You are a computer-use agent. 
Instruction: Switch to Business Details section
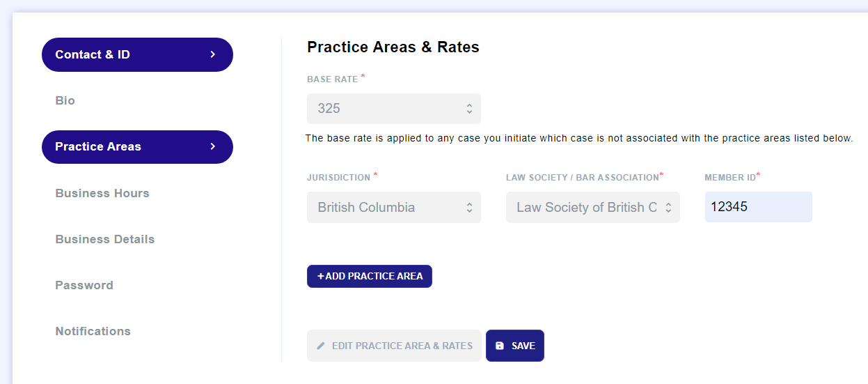coord(105,239)
